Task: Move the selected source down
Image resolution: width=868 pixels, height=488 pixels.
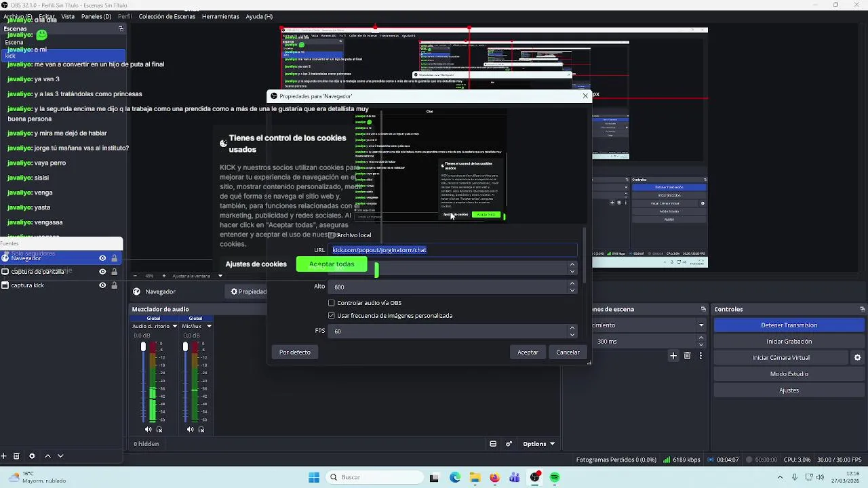Action: pyautogui.click(x=60, y=456)
